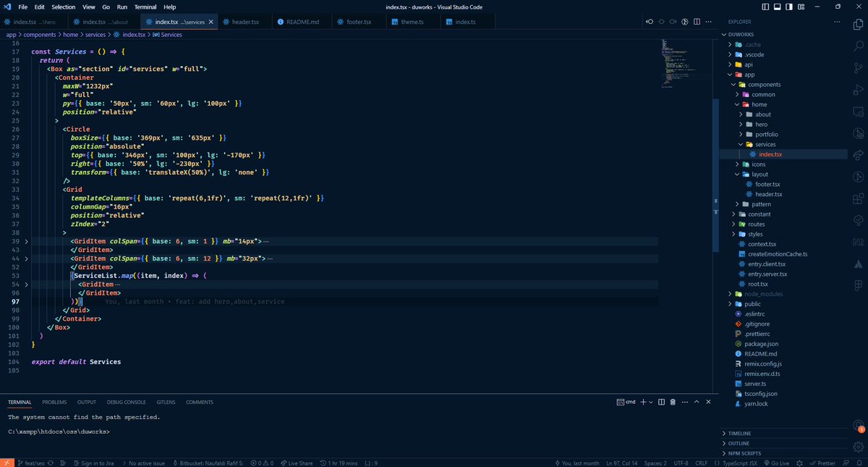
Task: Close the terminal panel
Action: coord(710,402)
